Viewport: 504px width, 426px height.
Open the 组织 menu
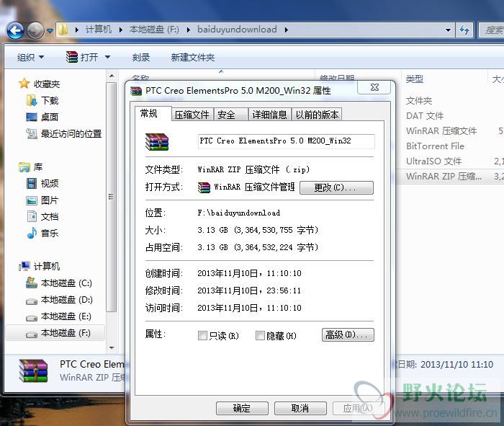coord(30,58)
